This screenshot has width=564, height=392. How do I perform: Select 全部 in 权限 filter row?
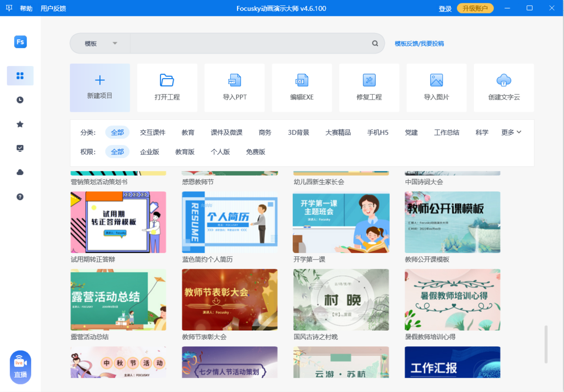117,152
